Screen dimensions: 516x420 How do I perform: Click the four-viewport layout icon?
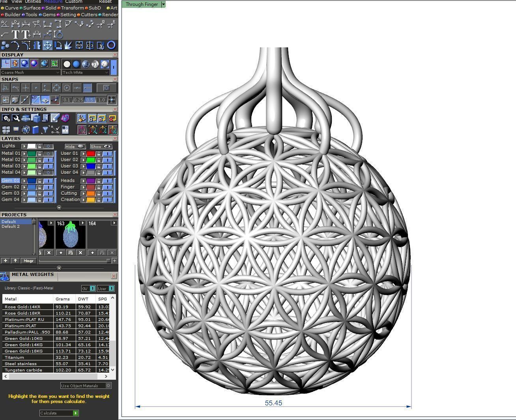click(6, 130)
